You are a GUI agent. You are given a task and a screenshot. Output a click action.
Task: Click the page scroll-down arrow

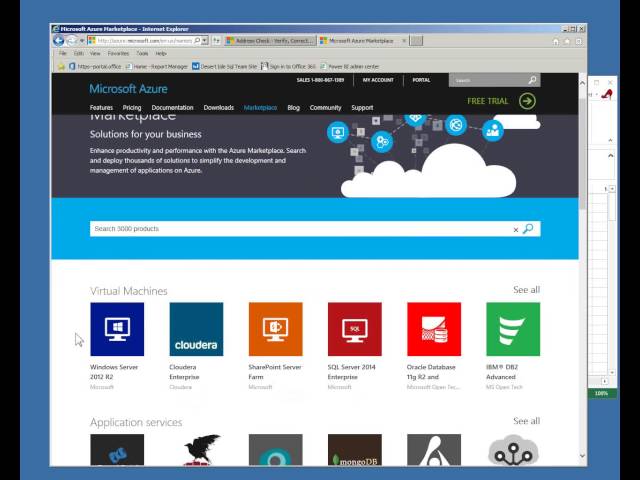[x=582, y=456]
